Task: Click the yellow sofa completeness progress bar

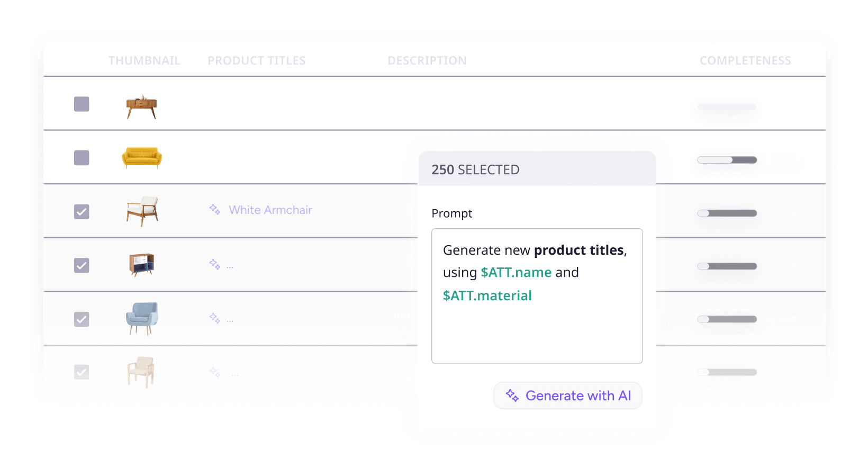Action: 727,160
